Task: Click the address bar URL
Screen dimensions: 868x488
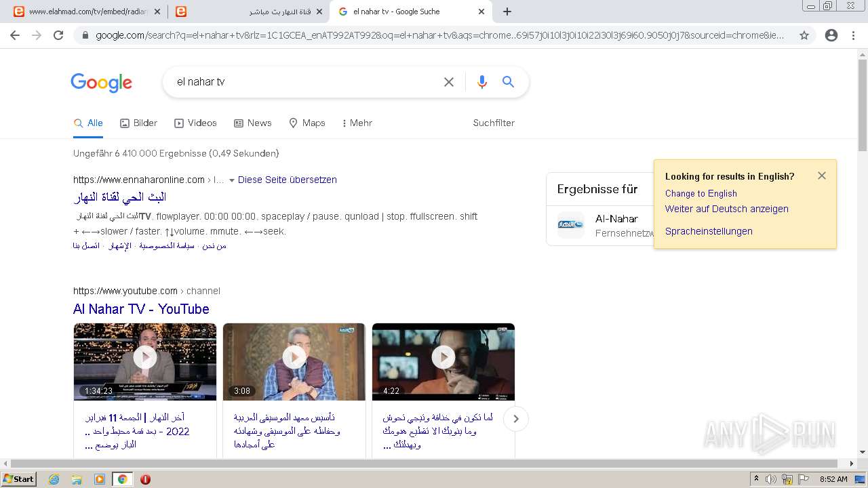Action: click(439, 35)
